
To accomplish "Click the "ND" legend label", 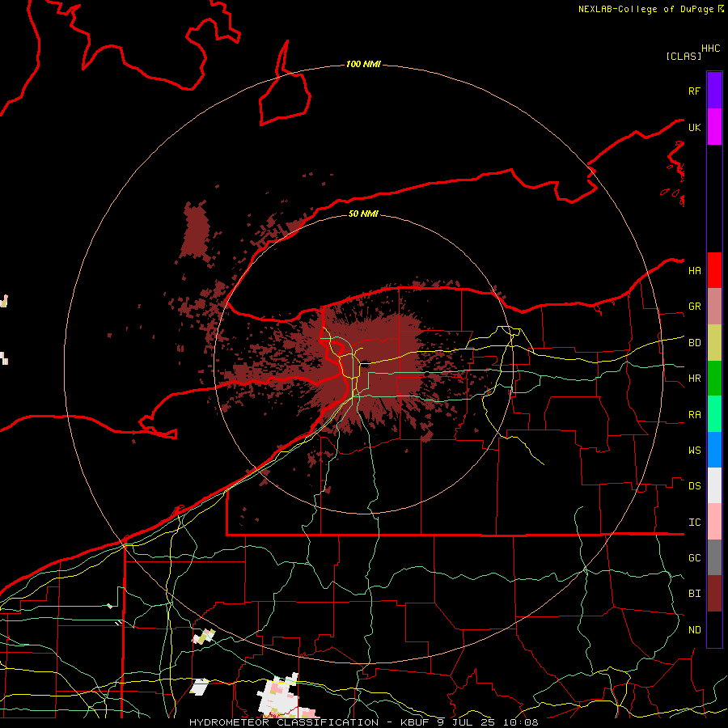I will [694, 629].
